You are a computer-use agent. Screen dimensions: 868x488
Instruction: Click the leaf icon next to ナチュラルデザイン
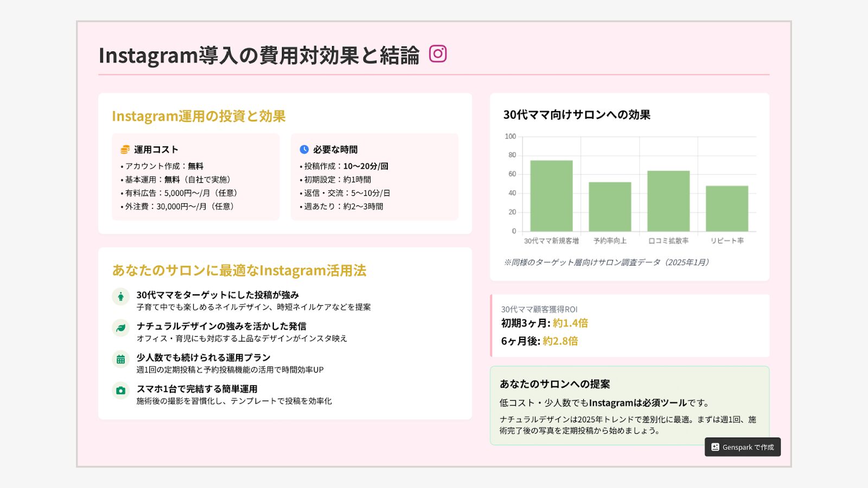[x=120, y=328]
